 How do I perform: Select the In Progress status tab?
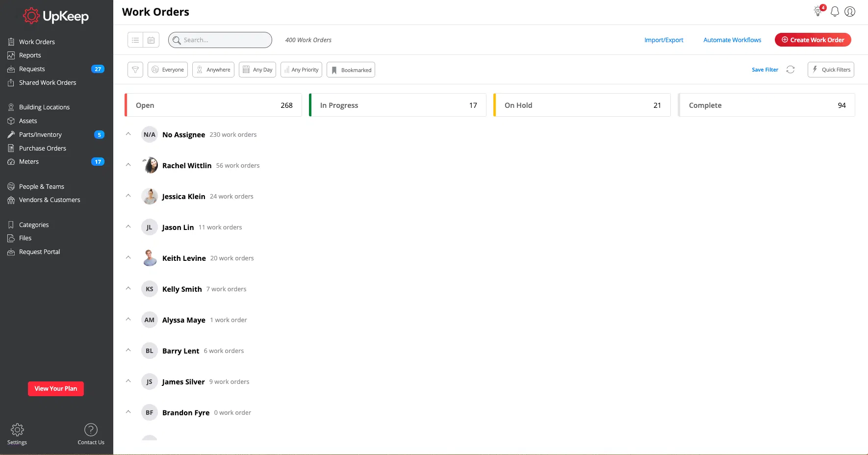click(398, 105)
